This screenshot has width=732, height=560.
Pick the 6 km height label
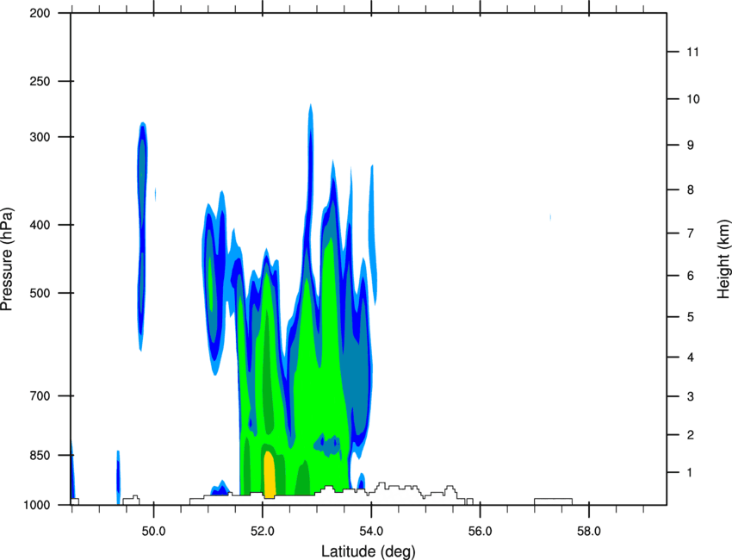click(691, 276)
